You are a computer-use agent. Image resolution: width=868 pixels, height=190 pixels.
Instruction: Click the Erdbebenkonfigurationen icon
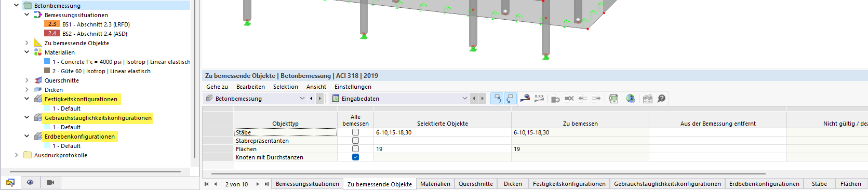pos(38,136)
